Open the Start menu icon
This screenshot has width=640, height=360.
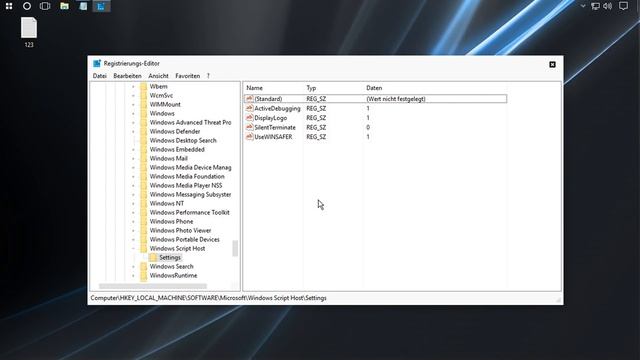(9, 6)
